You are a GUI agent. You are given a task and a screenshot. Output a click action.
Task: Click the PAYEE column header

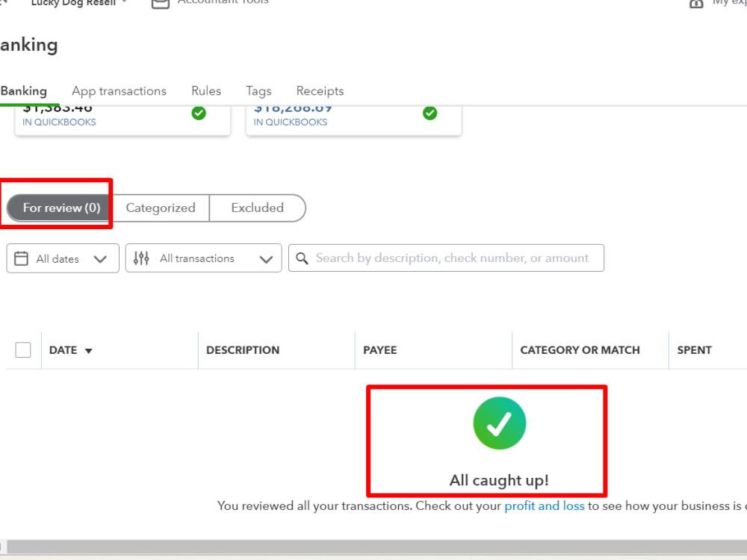coord(380,350)
